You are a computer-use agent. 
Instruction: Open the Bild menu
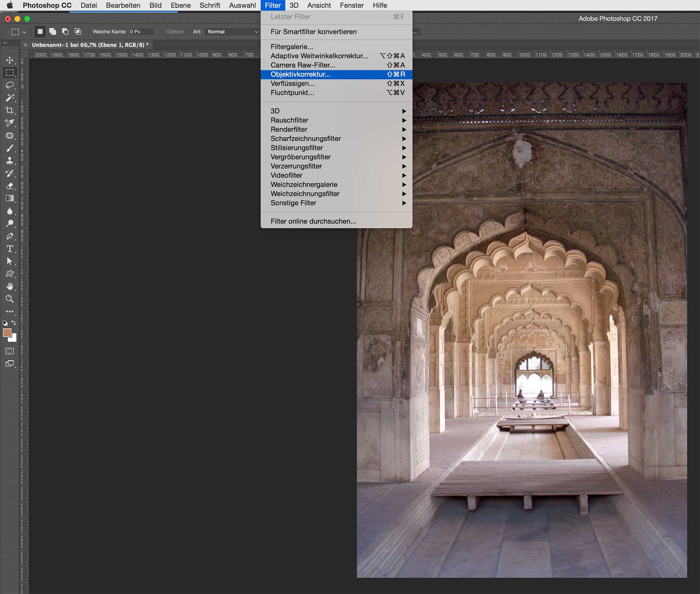tap(155, 5)
